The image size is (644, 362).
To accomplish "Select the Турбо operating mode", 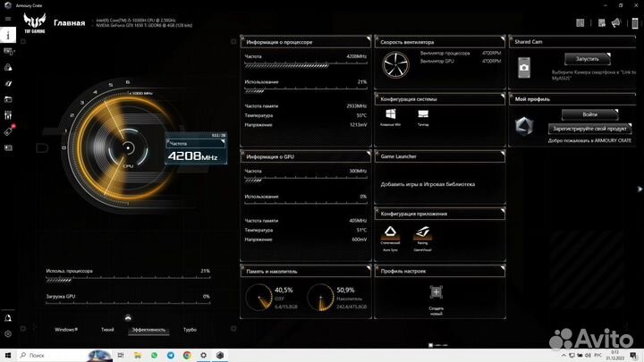I will tap(190, 330).
